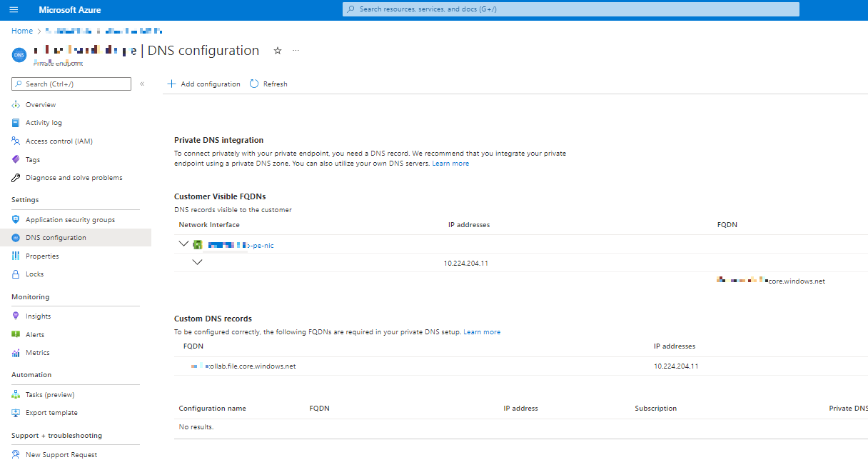This screenshot has height=465, width=868.
Task: Go to Access control (IAM)
Action: point(59,141)
